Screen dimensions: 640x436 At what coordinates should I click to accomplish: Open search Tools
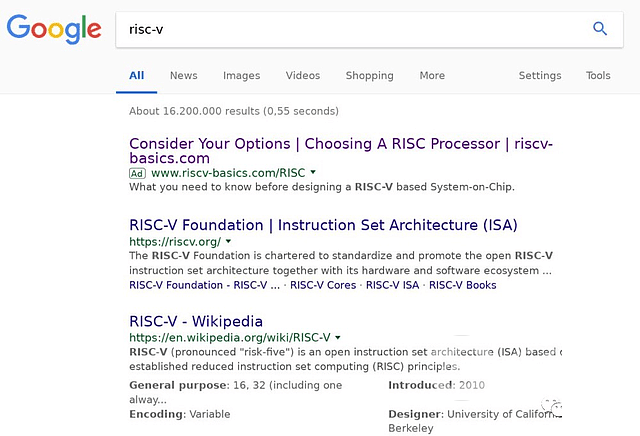pos(598,76)
